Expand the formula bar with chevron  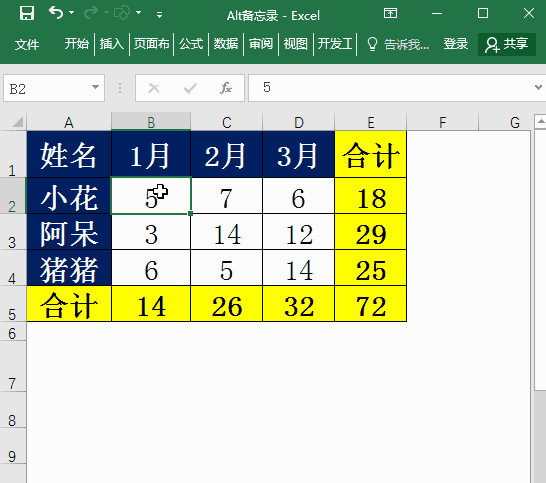coord(538,87)
